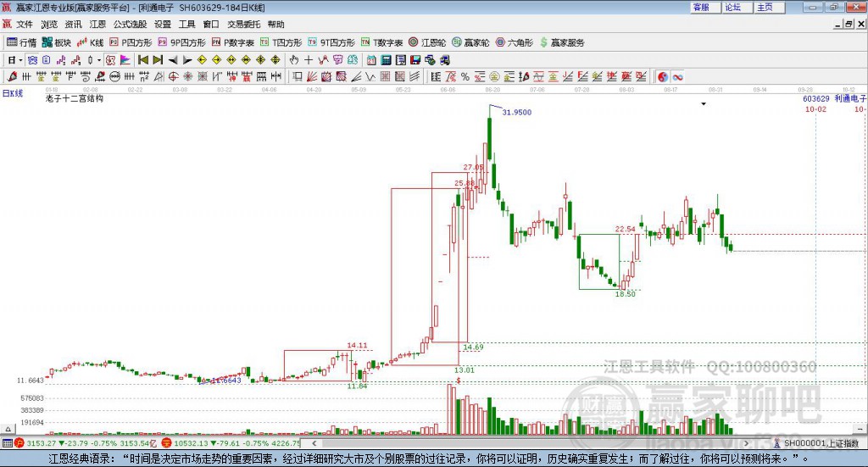Open the 江恩轮 Gann wheel tool
Image resolution: width=868 pixels, height=467 pixels.
coord(427,42)
